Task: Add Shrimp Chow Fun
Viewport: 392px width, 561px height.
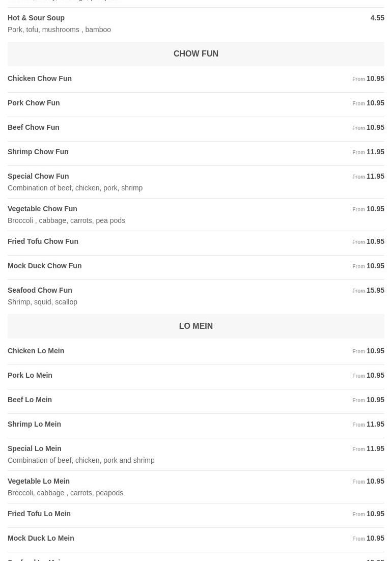Action: coord(38,152)
